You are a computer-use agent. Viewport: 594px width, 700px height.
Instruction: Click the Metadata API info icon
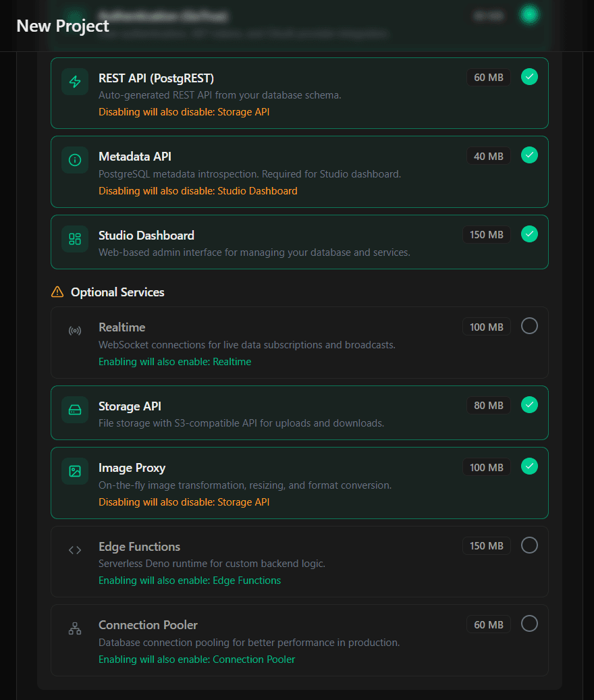[75, 160]
